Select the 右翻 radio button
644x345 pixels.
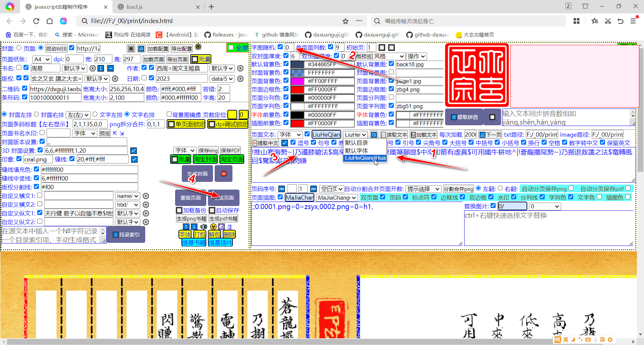501,188
